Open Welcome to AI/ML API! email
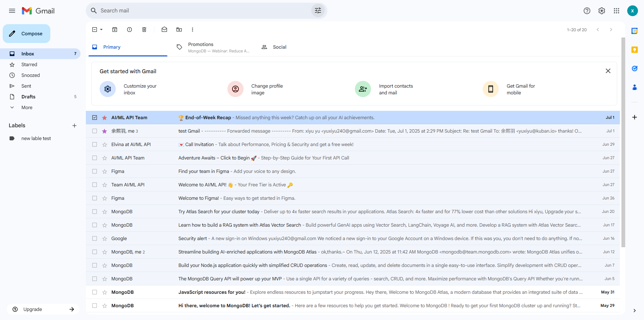 click(353, 185)
